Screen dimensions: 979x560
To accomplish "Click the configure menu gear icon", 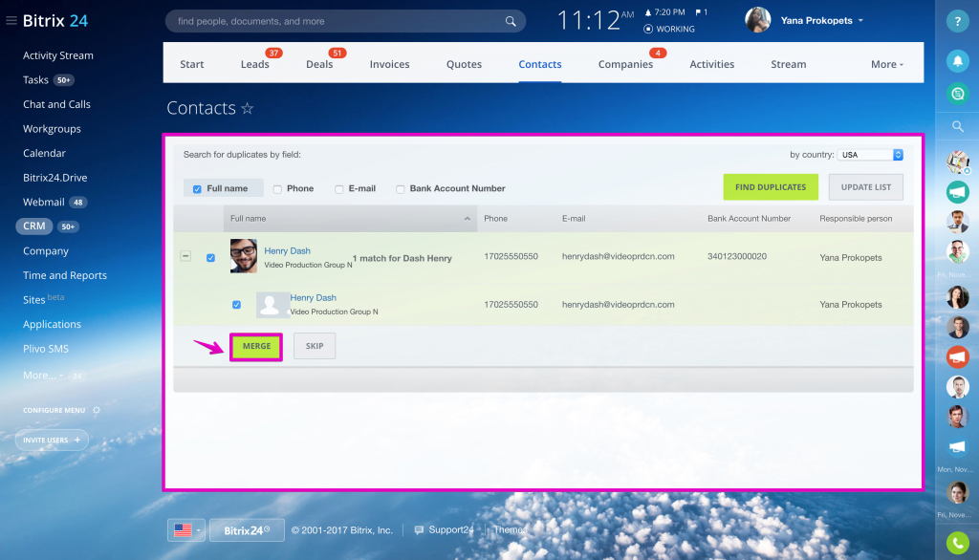I will click(97, 410).
